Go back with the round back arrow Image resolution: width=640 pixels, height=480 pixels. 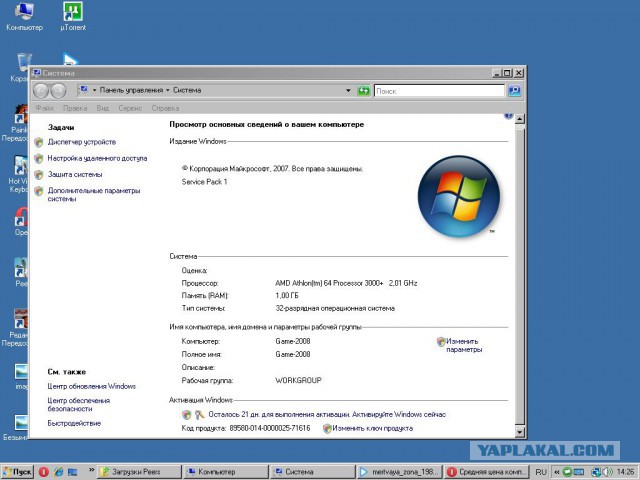41,91
